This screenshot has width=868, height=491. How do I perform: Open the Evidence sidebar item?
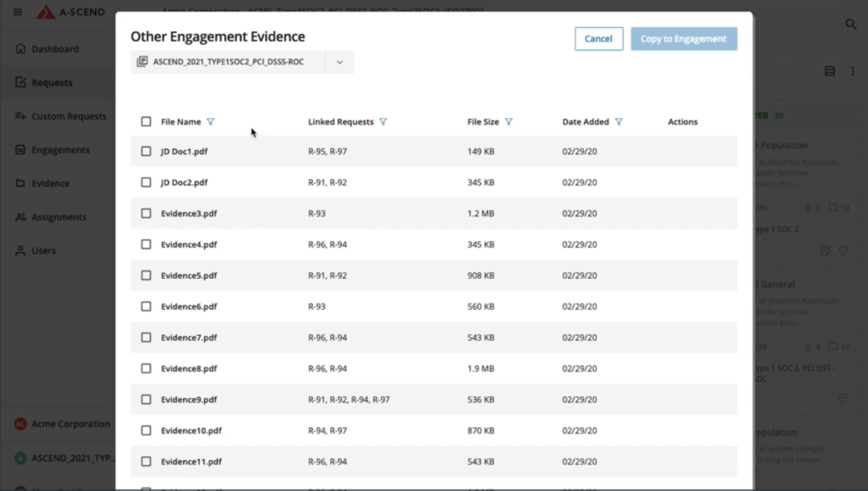[50, 183]
